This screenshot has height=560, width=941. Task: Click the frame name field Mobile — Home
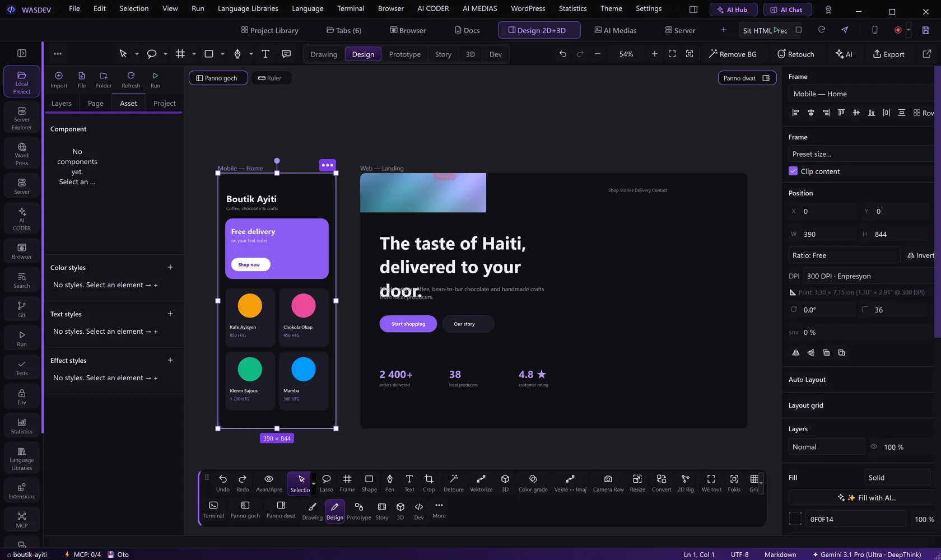(863, 94)
